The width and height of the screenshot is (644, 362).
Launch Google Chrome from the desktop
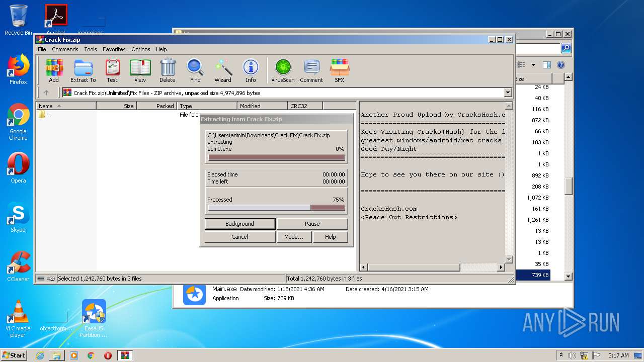point(18,122)
